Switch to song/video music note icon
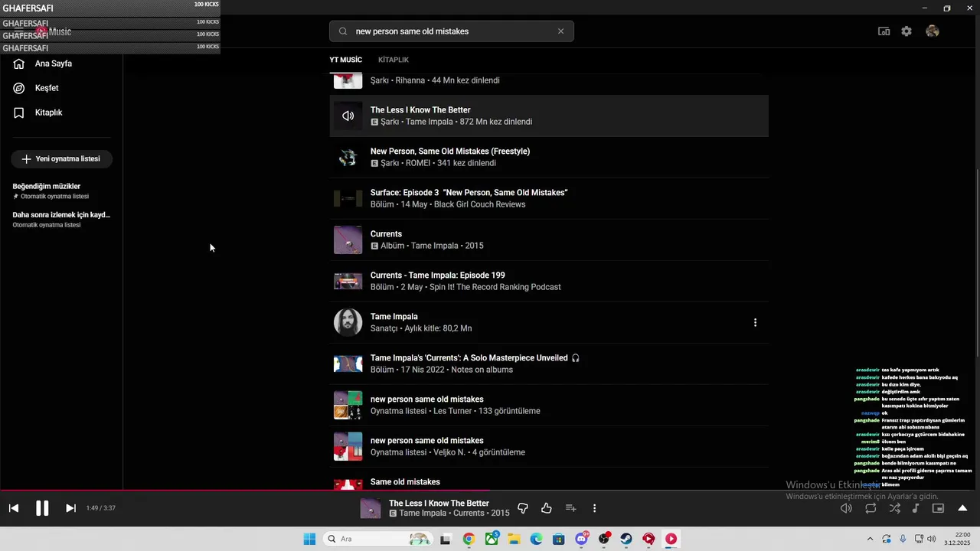Viewport: 980px width, 551px height. pyautogui.click(x=916, y=508)
